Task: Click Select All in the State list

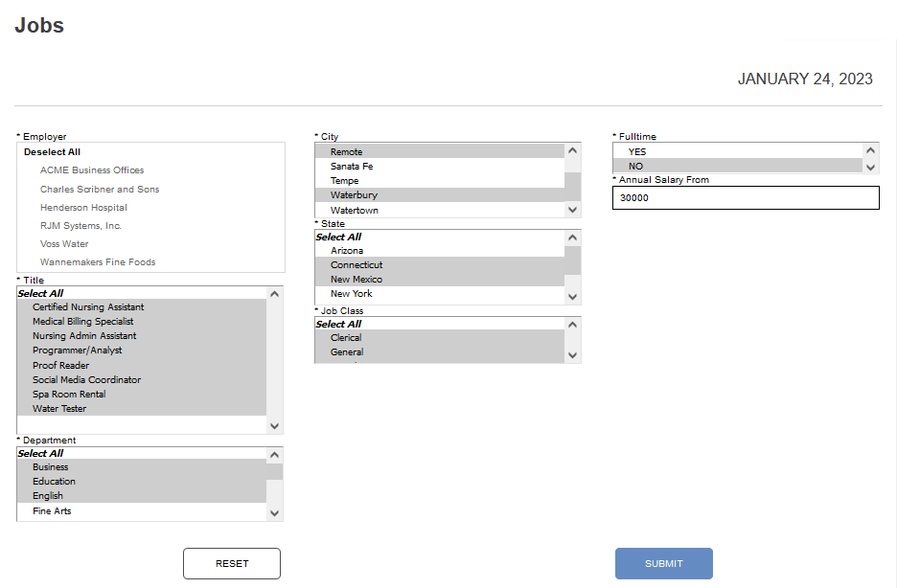Action: click(x=338, y=237)
